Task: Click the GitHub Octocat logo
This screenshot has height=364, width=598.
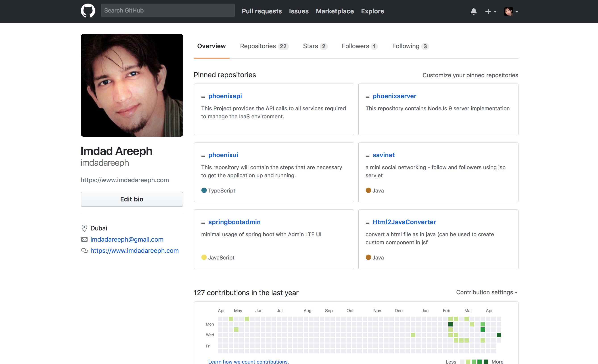Action: pos(88,11)
